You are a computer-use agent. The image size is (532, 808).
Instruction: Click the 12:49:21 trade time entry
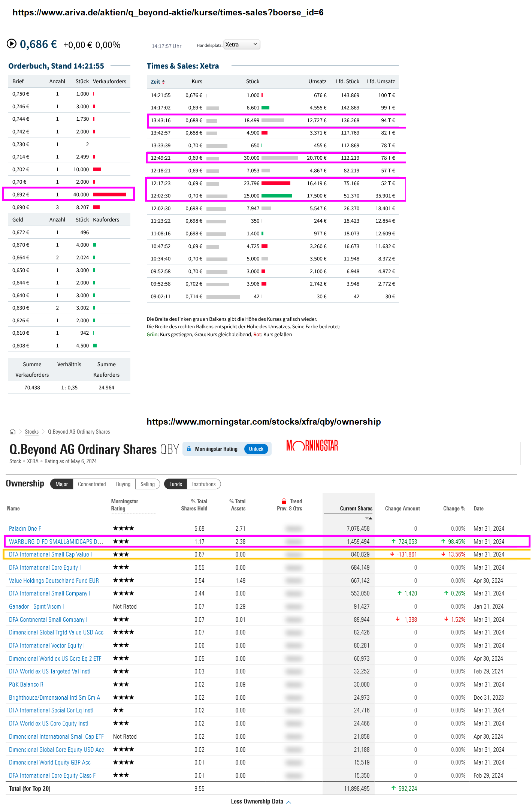click(x=161, y=158)
